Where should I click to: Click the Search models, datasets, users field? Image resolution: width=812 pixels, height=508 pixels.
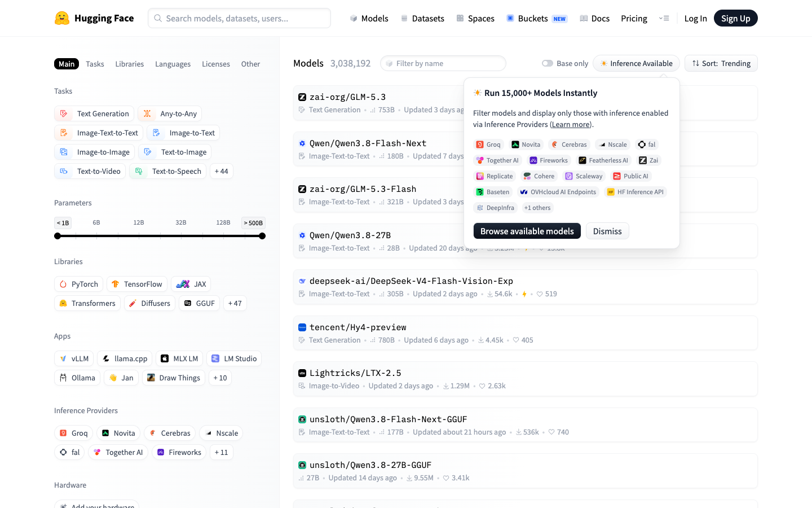pyautogui.click(x=239, y=18)
